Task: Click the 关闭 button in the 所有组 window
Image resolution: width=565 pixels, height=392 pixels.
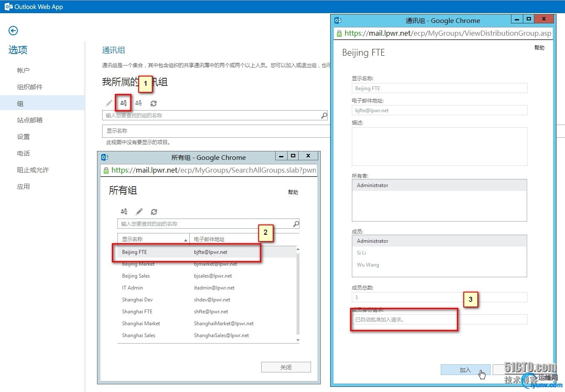Action: [x=286, y=367]
